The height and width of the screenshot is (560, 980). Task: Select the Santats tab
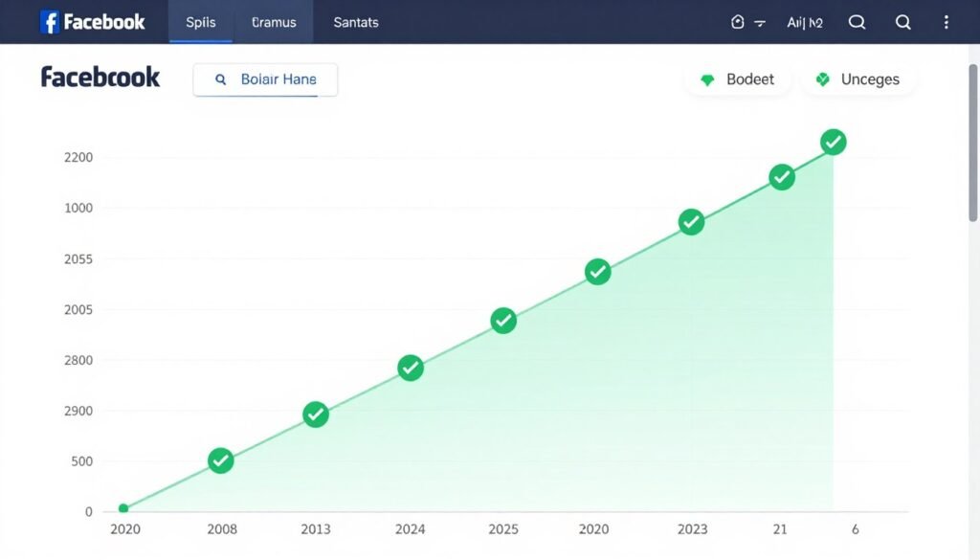(x=355, y=21)
